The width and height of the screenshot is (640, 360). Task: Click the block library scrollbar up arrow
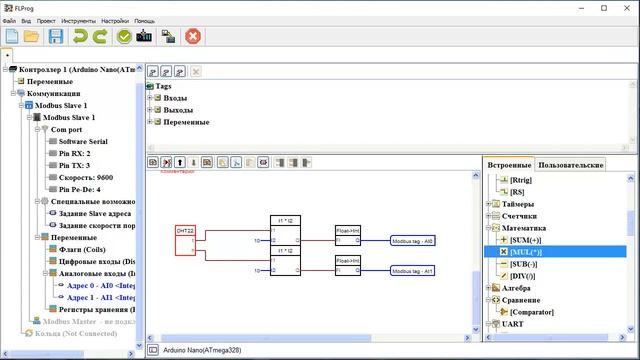[631, 178]
